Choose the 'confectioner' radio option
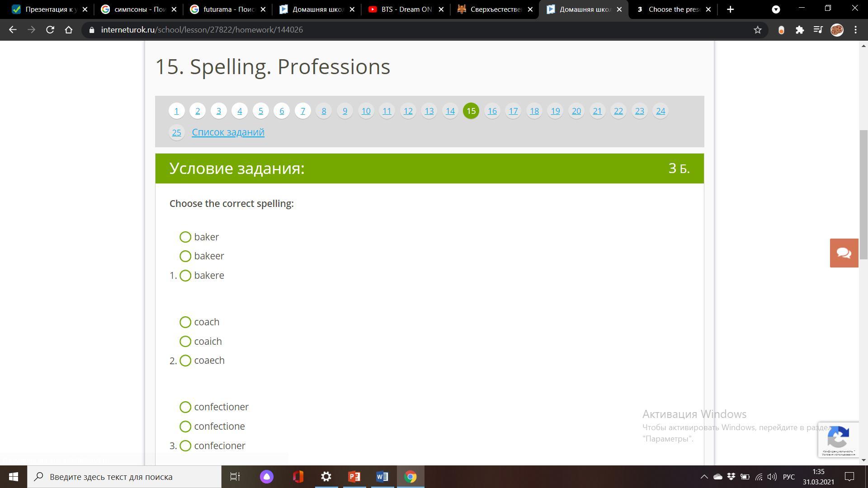The height and width of the screenshot is (488, 868). tap(185, 407)
